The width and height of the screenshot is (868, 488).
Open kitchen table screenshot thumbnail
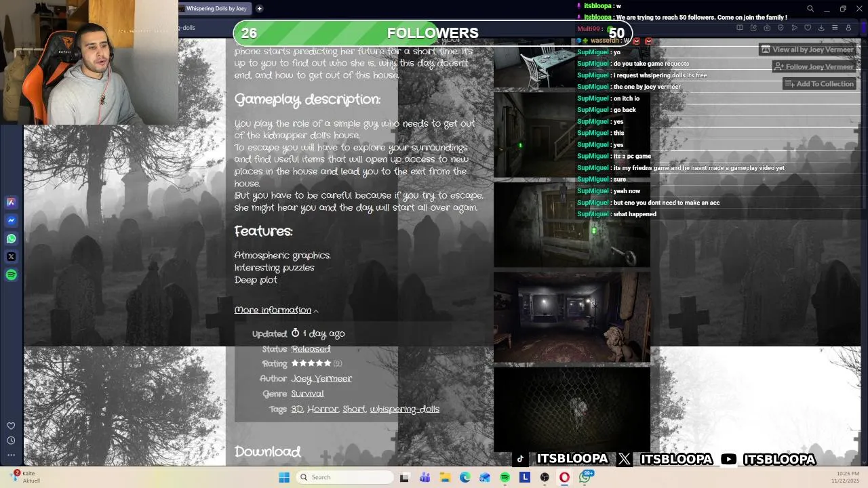pyautogui.click(x=534, y=66)
